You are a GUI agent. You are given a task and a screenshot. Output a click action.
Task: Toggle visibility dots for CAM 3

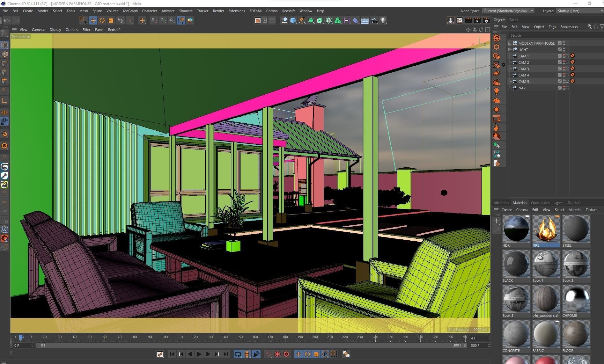pyautogui.click(x=564, y=69)
